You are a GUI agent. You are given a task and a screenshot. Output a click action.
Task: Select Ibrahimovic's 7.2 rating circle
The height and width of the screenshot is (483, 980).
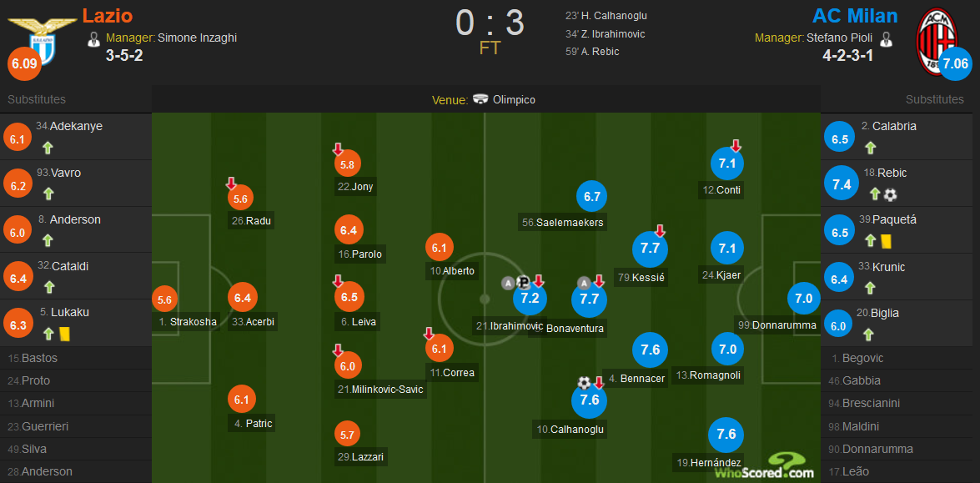pos(530,298)
